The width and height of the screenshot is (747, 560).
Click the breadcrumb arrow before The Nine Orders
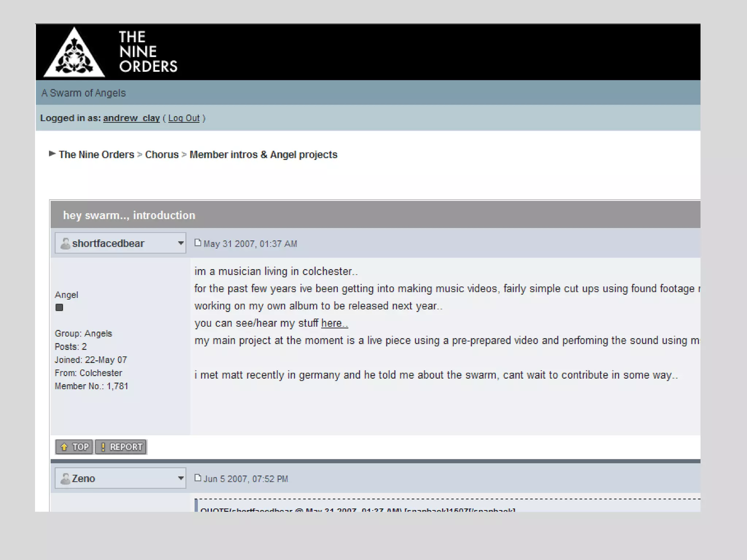tap(52, 154)
